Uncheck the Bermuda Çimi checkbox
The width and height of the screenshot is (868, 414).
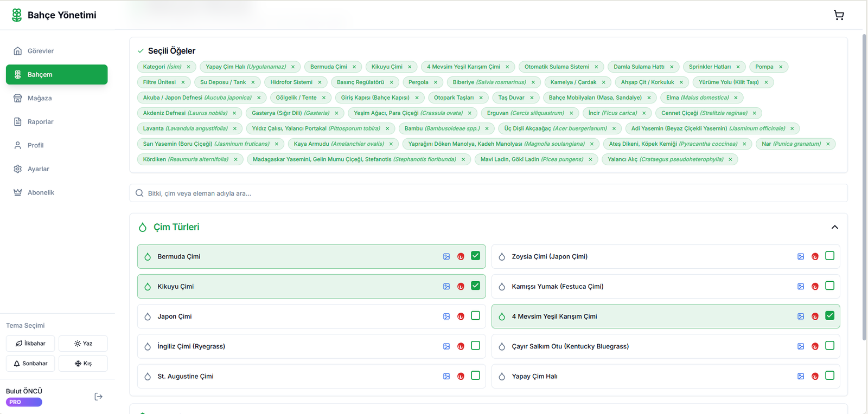pyautogui.click(x=475, y=256)
